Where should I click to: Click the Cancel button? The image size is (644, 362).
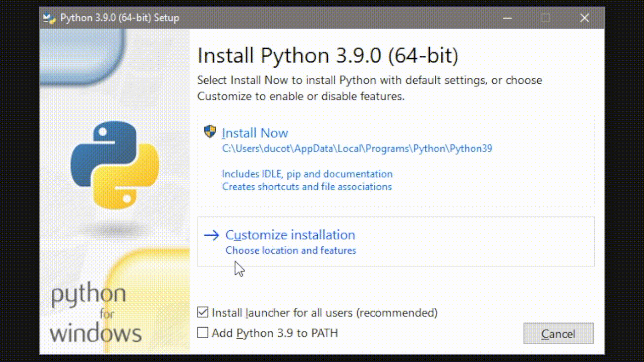tap(558, 333)
